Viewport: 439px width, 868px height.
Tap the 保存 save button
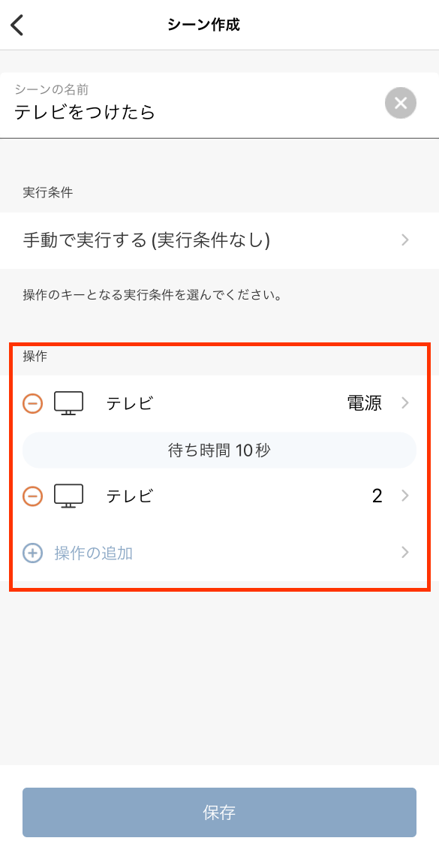pos(219,812)
